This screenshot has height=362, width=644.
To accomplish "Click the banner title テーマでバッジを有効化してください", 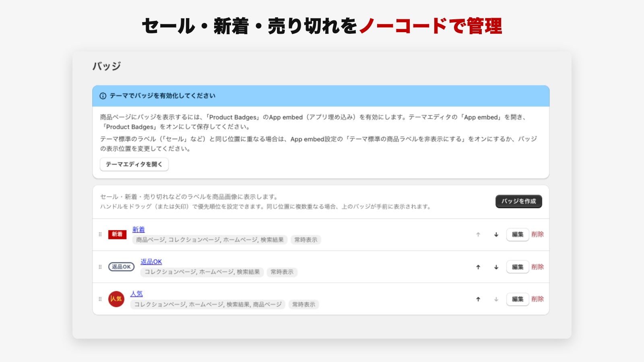I will [163, 96].
